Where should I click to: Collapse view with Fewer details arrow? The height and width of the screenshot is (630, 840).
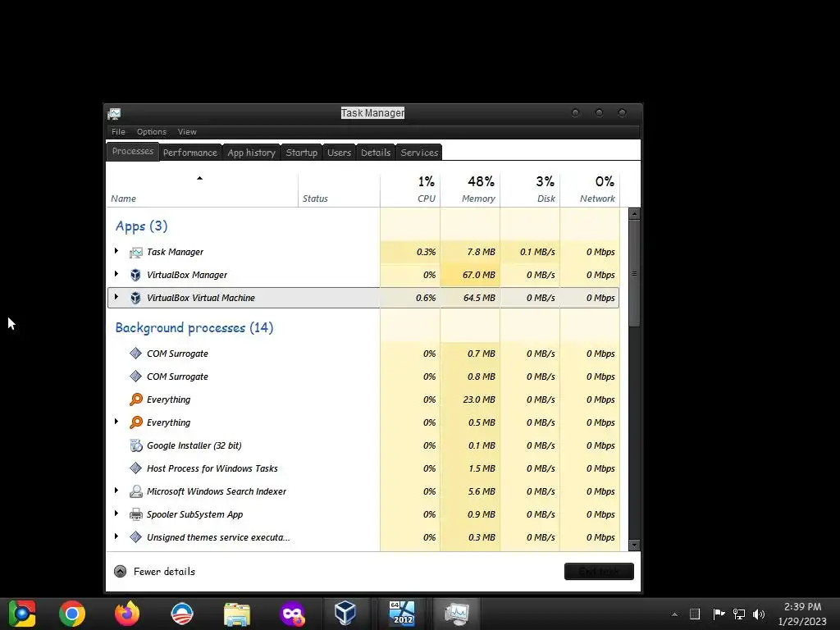(121, 572)
